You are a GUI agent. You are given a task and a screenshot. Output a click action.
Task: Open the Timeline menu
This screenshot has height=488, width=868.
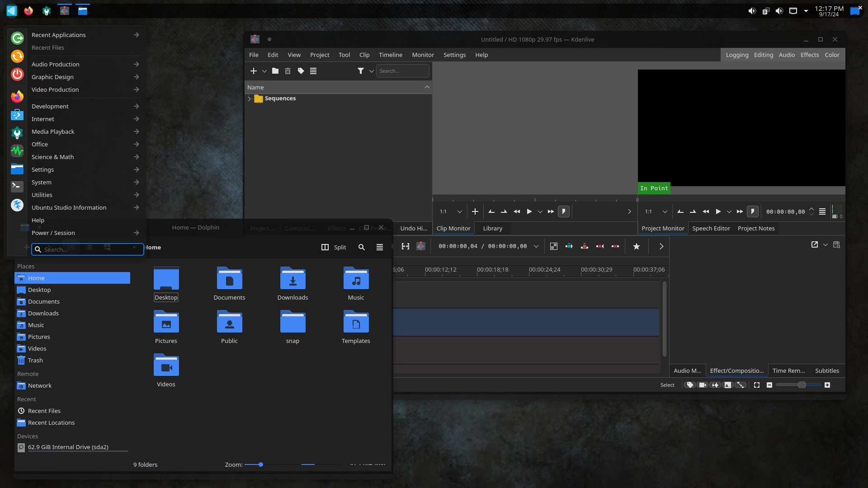click(x=390, y=55)
